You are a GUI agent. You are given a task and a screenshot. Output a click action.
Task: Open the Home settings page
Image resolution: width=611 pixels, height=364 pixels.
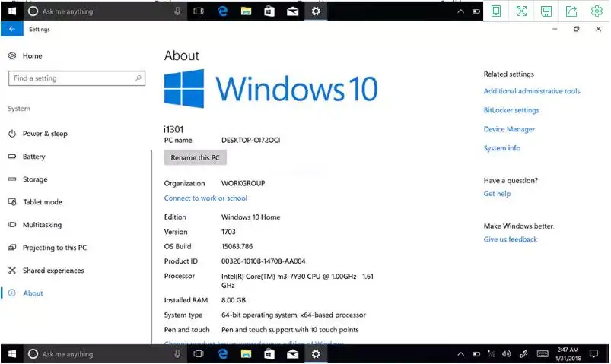33,55
